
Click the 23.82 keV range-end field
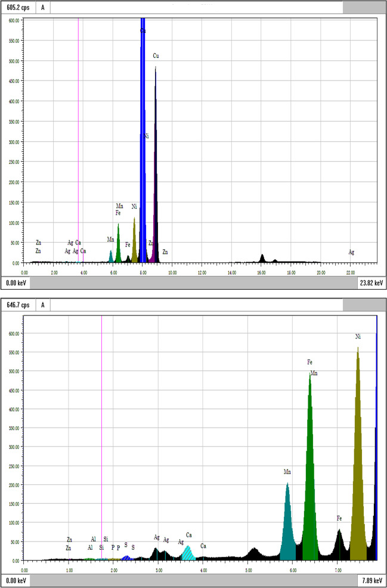[x=371, y=283]
